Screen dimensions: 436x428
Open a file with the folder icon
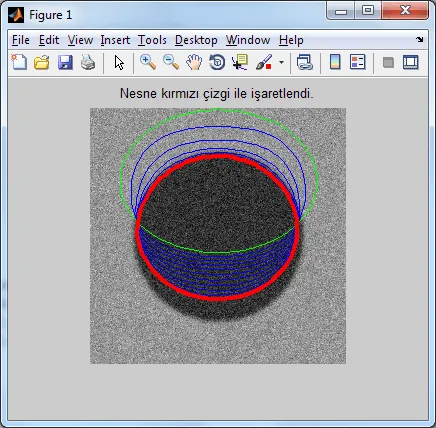pos(42,62)
